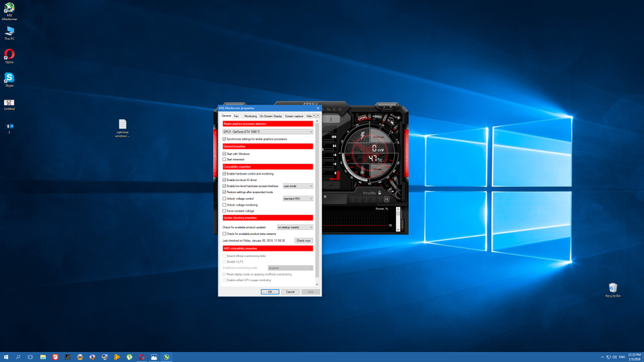Click the profile lock icon in Afterburner
The height and width of the screenshot is (362, 644).
(x=379, y=193)
